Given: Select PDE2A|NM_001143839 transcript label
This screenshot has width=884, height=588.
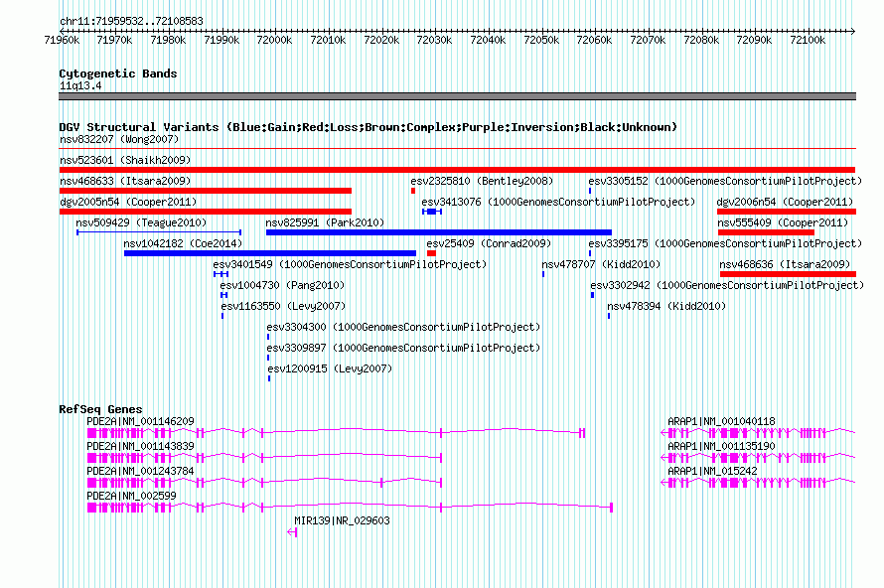Looking at the screenshot, I should pos(140,446).
